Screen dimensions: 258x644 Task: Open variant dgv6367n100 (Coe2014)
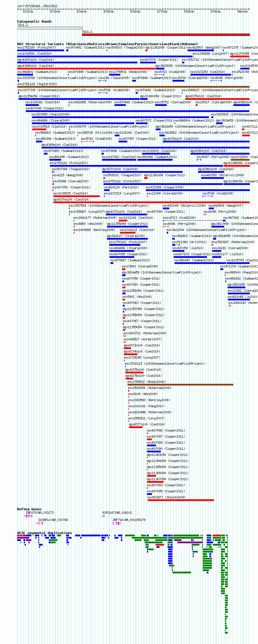pyautogui.click(x=36, y=60)
